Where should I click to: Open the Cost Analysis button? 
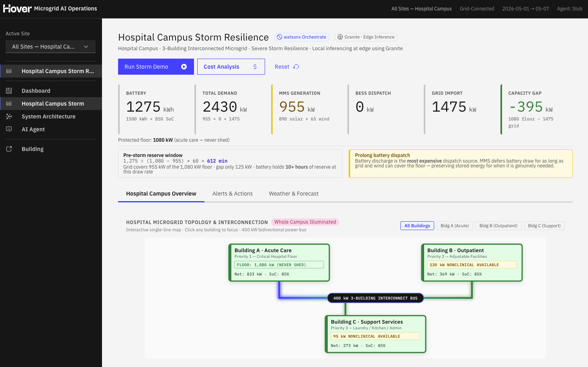(231, 67)
